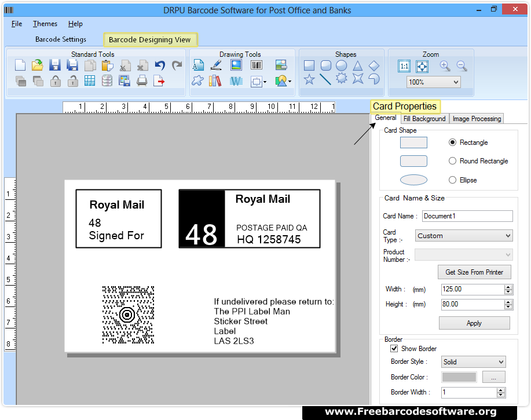Draw the pie shape from Shapes

374,79
